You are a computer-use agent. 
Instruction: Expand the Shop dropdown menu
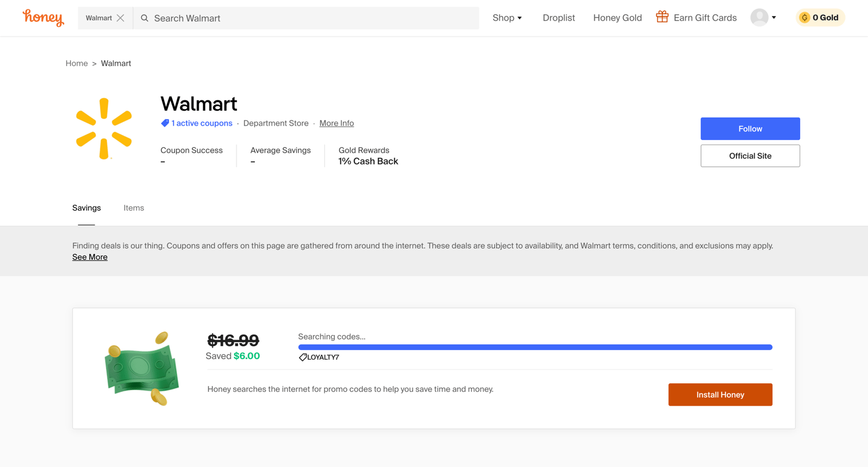(x=507, y=18)
